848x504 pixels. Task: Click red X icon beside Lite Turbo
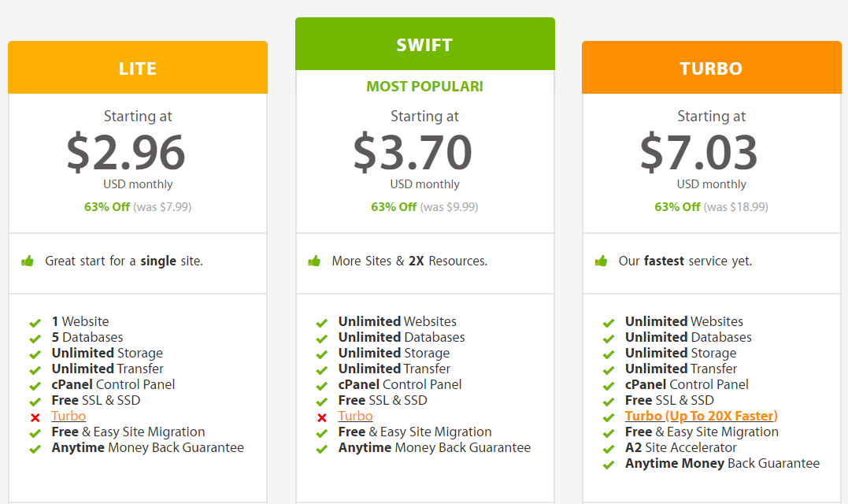pos(35,417)
